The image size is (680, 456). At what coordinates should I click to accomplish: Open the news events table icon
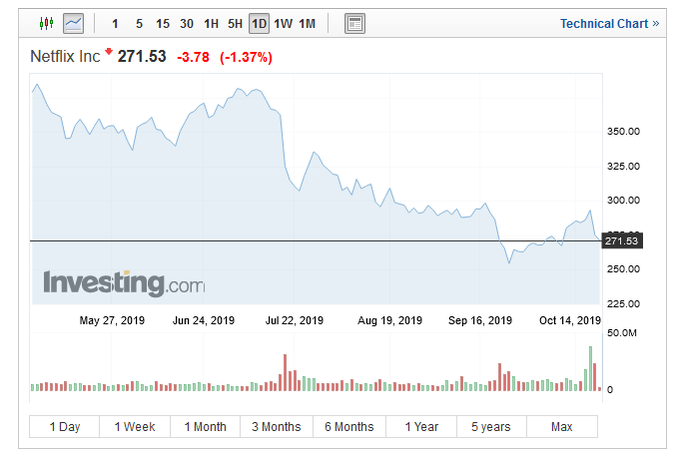(355, 23)
